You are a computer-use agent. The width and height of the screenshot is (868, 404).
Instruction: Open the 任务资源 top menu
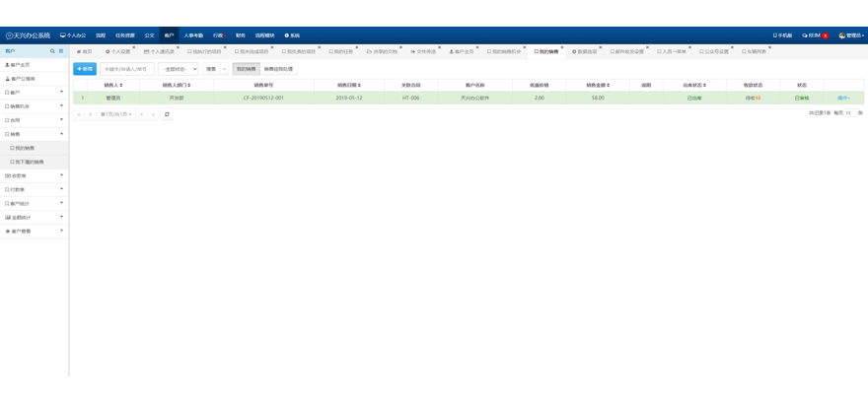click(x=124, y=35)
